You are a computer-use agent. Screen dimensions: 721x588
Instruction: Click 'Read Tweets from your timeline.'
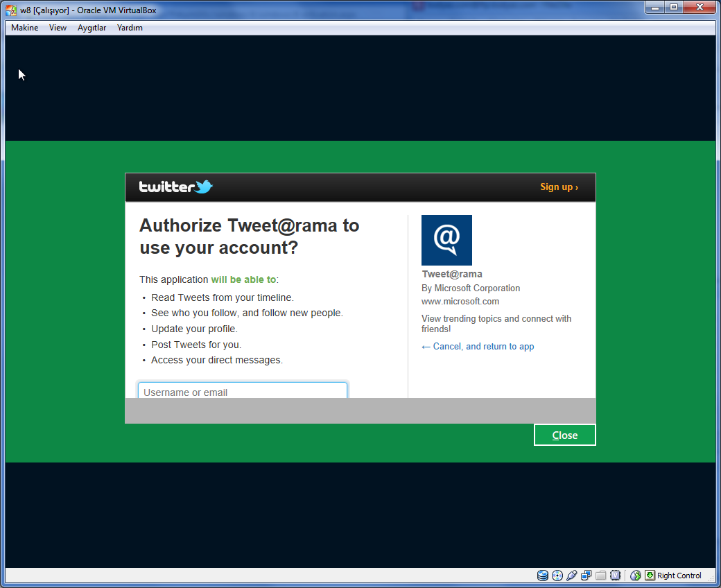(223, 297)
